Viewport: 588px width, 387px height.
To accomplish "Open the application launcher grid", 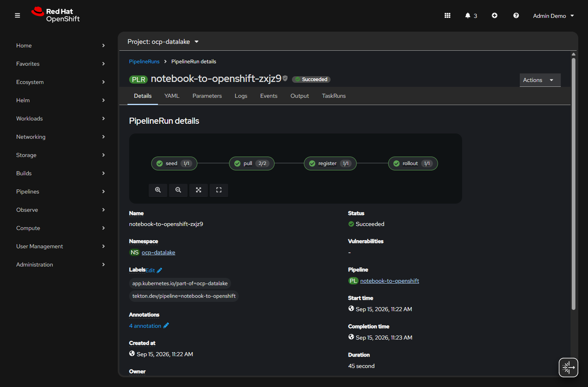I will (x=447, y=15).
